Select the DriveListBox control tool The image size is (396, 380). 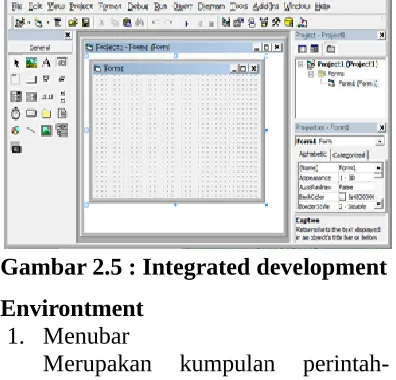(31, 113)
